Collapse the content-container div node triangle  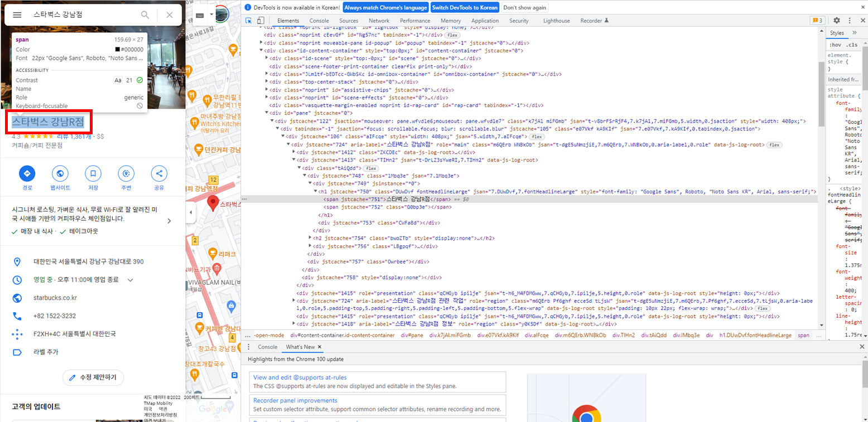261,50
